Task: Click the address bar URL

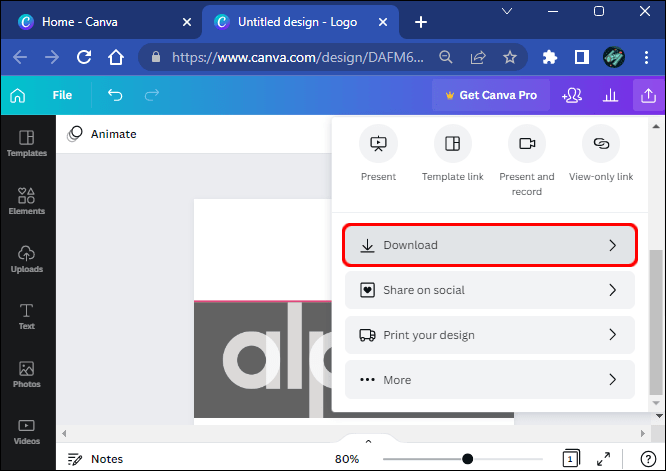Action: point(297,57)
